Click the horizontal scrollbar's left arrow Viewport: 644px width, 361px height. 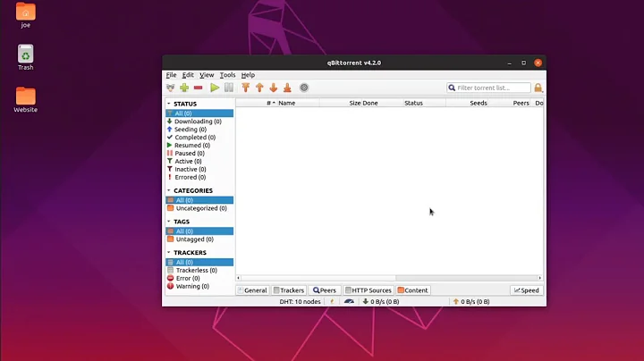(238, 278)
